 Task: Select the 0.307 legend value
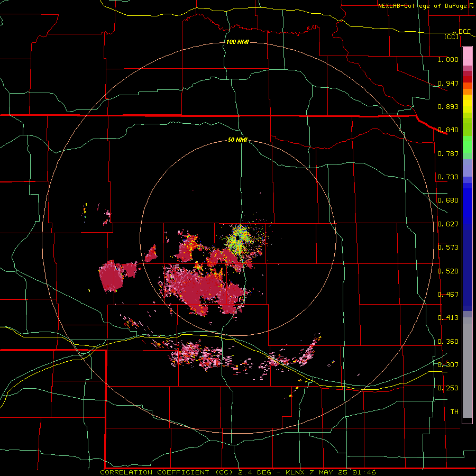448,365
